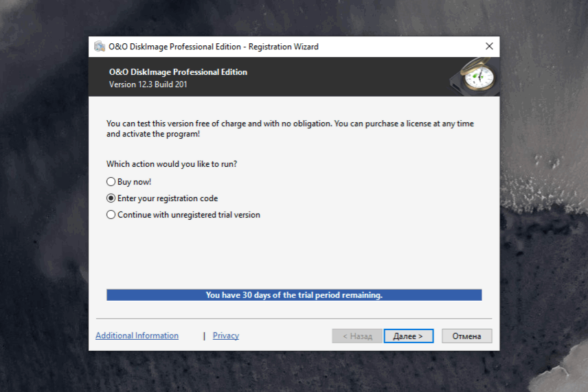Click "Which action would you like to run?"
Viewport: 588px width, 392px height.
[172, 164]
